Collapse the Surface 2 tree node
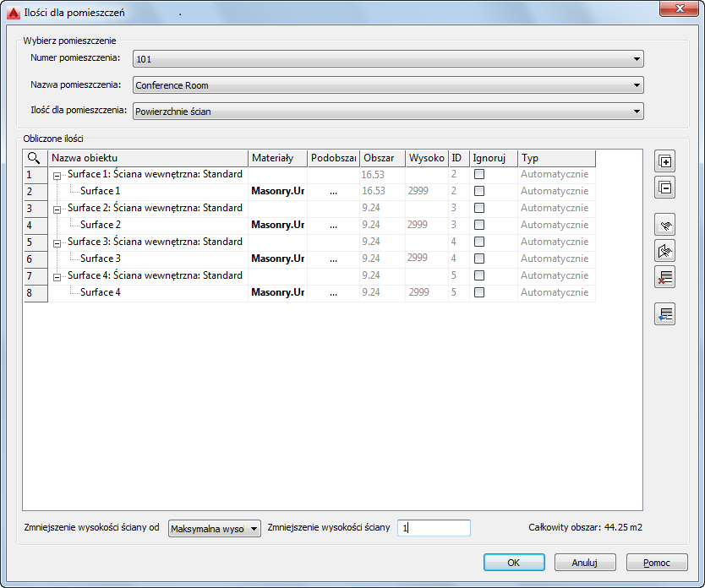The height and width of the screenshot is (588, 705). [x=57, y=210]
